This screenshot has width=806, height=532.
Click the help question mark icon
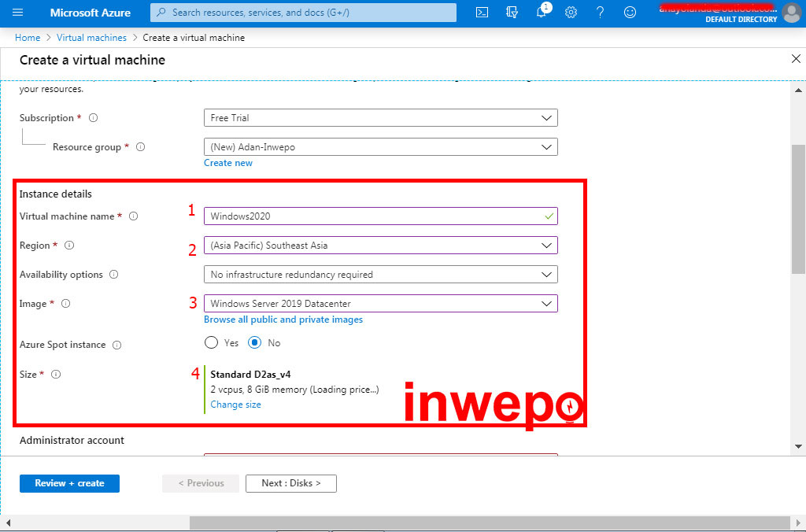(x=601, y=13)
